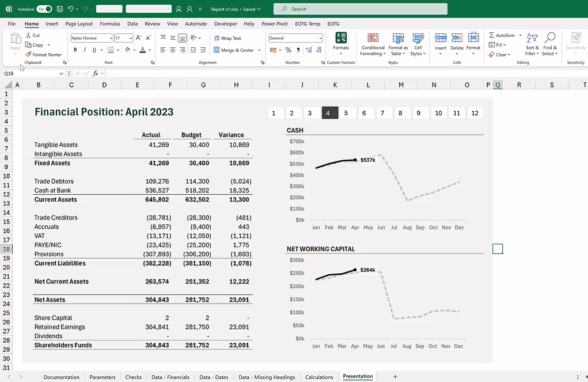Viewport: 588px width, 382px height.
Task: Open Format as Table gallery
Action: coord(398,44)
